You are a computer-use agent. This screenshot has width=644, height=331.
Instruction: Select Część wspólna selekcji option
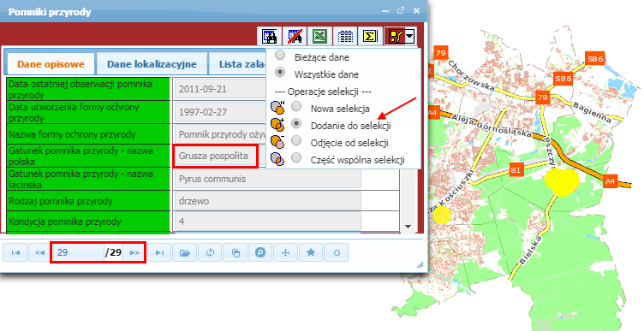coord(296,157)
